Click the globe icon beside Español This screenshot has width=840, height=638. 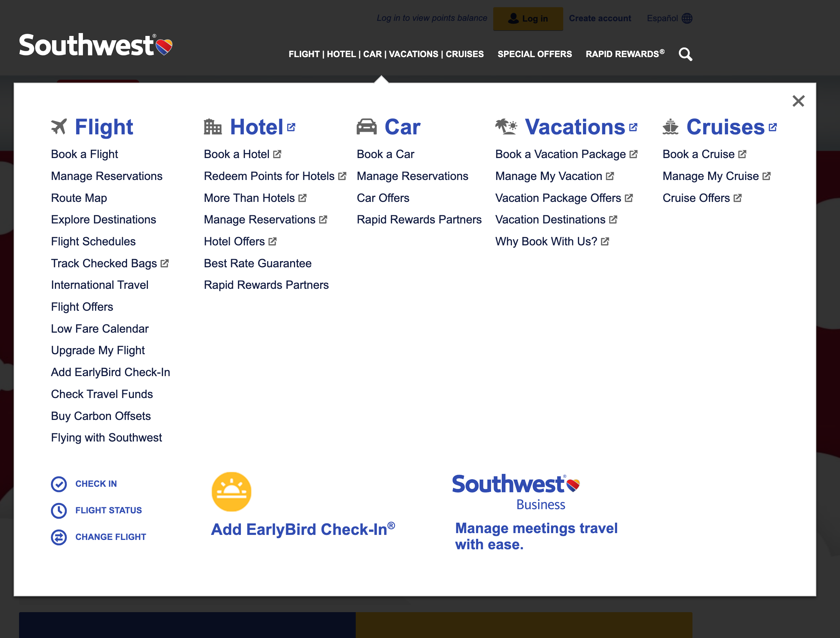pos(687,18)
